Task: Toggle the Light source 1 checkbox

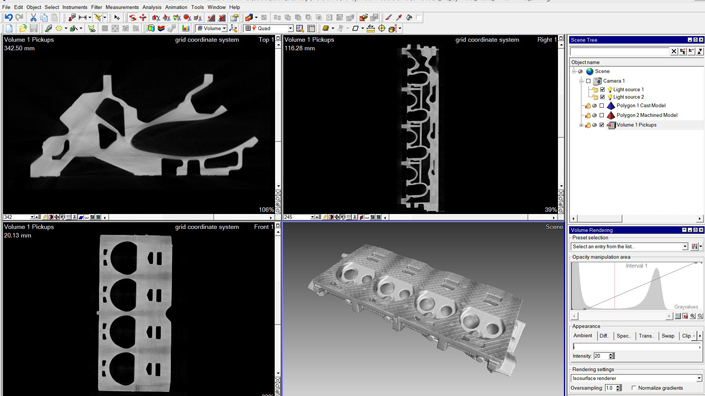Action: 602,89
